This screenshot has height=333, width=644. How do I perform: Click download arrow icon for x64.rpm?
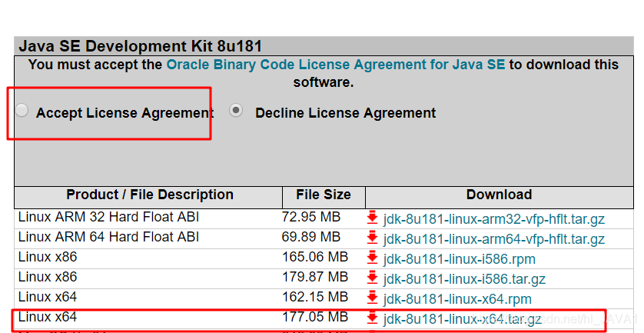coord(372,298)
